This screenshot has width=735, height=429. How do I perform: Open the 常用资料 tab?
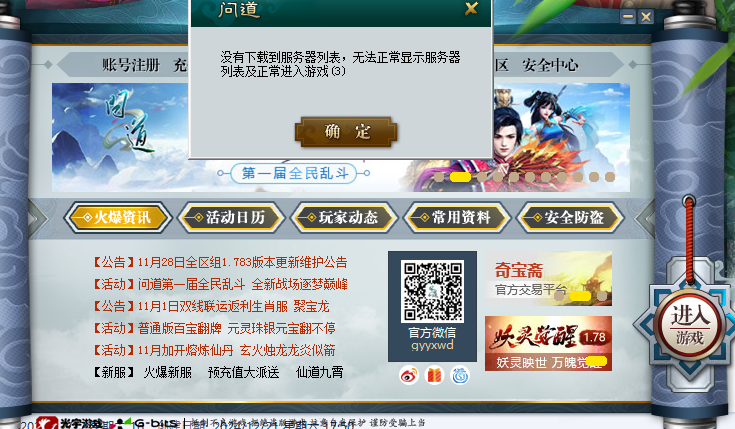[x=457, y=218]
